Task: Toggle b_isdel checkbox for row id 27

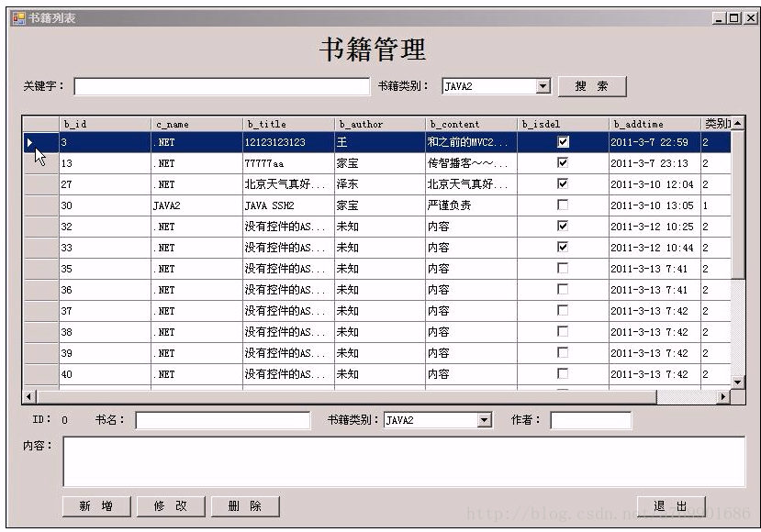Action: pyautogui.click(x=563, y=184)
